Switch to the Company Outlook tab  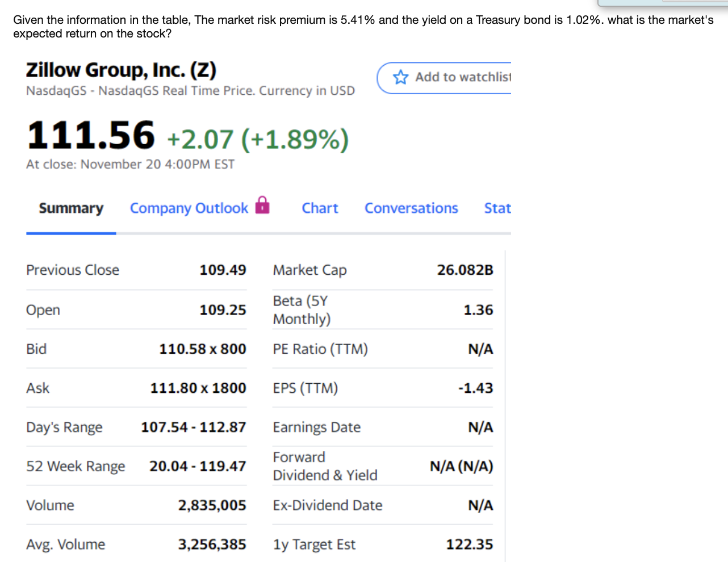click(x=189, y=208)
